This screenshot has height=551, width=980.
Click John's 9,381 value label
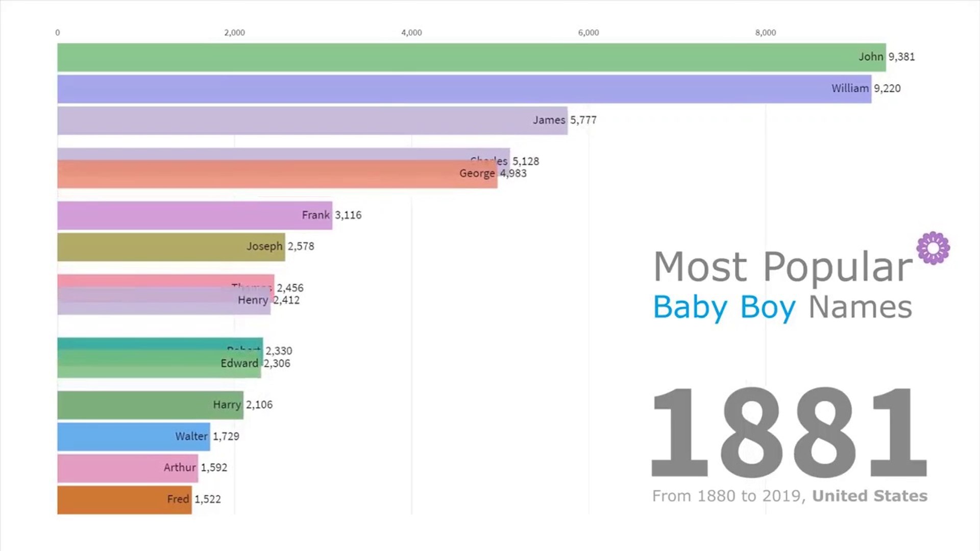pyautogui.click(x=901, y=57)
